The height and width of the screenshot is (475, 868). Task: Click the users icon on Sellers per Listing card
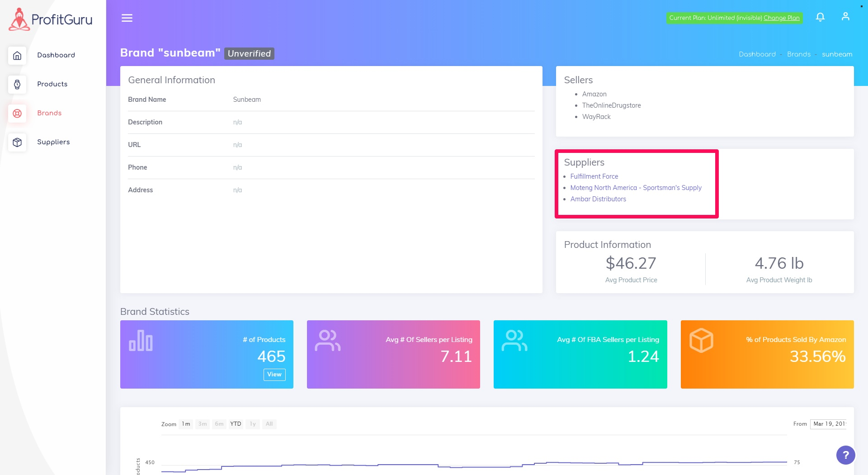[327, 341]
